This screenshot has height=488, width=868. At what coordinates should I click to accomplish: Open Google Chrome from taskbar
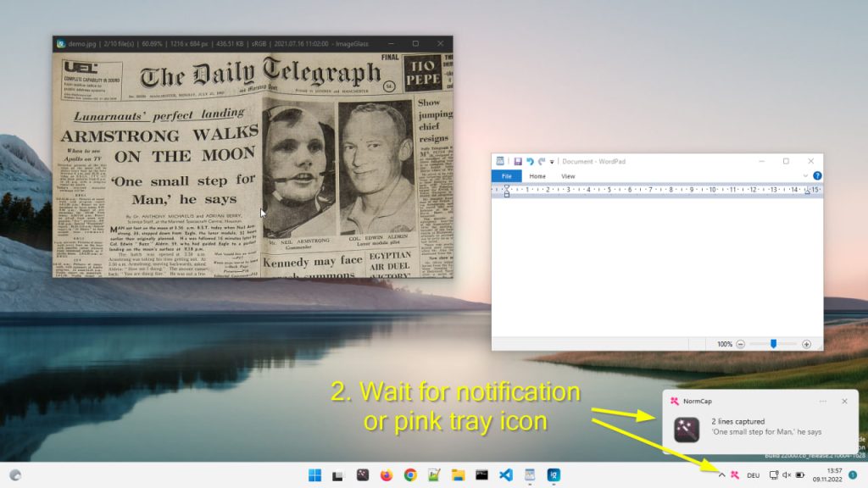coord(410,474)
